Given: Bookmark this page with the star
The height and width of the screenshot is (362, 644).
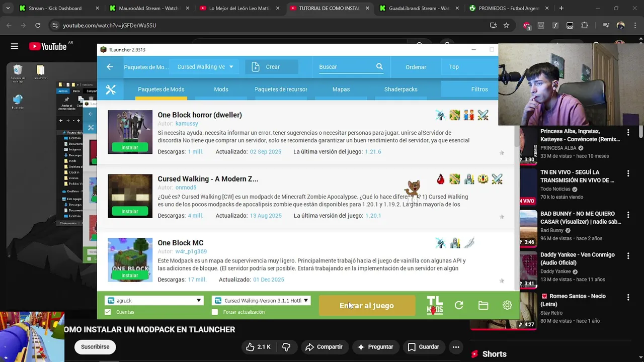Looking at the screenshot, I should pos(506,25).
